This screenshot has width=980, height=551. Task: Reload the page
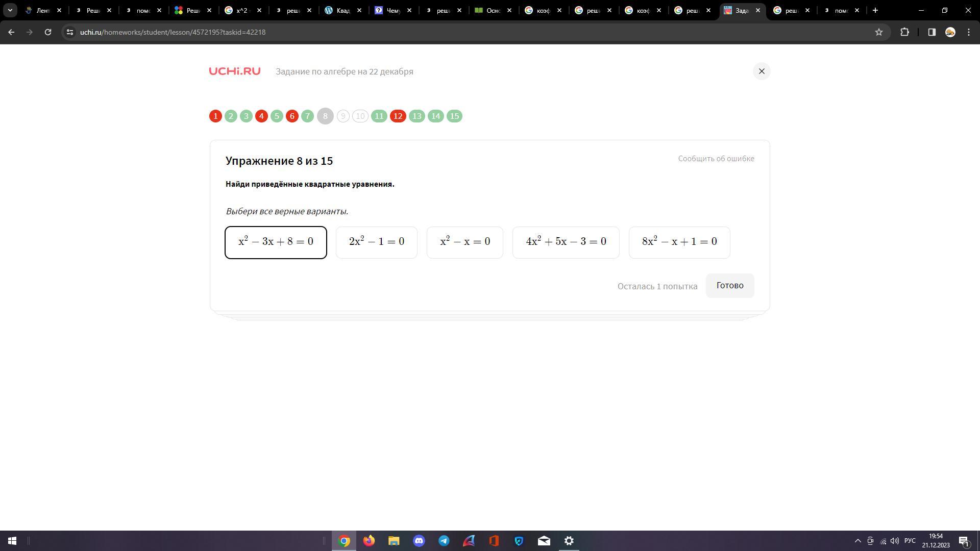pos(47,32)
